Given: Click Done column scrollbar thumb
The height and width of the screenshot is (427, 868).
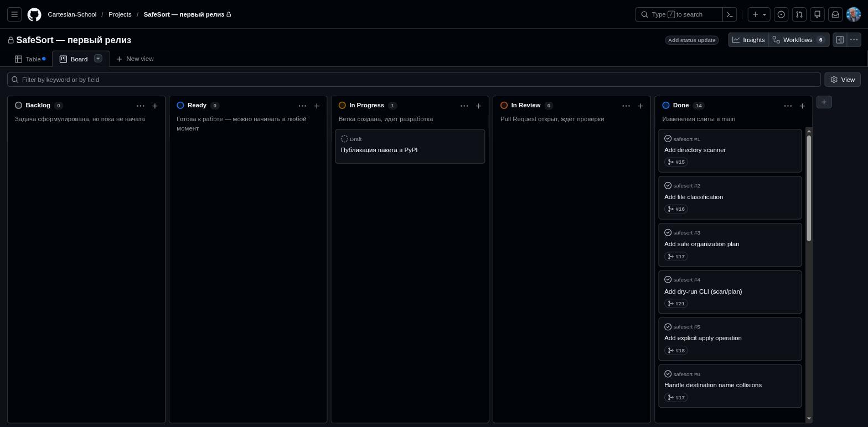Looking at the screenshot, I should point(809,188).
